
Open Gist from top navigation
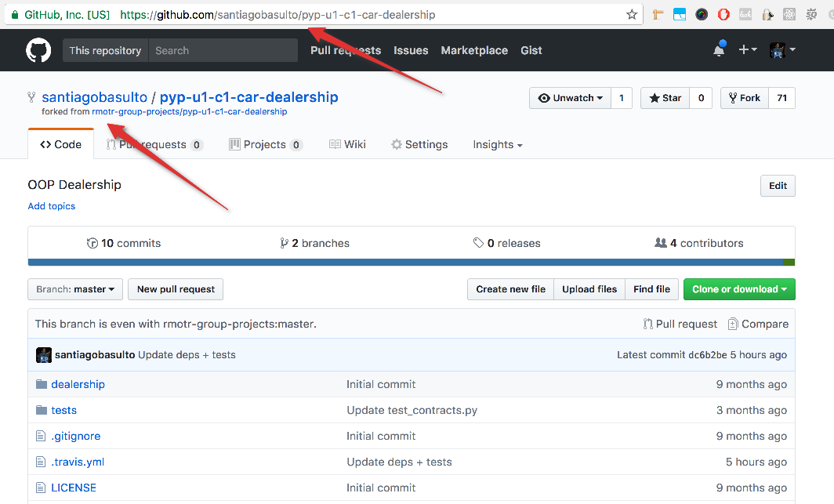531,50
